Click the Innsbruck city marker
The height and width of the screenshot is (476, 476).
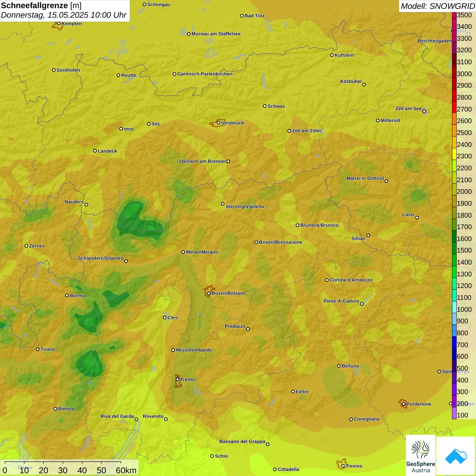point(219,123)
